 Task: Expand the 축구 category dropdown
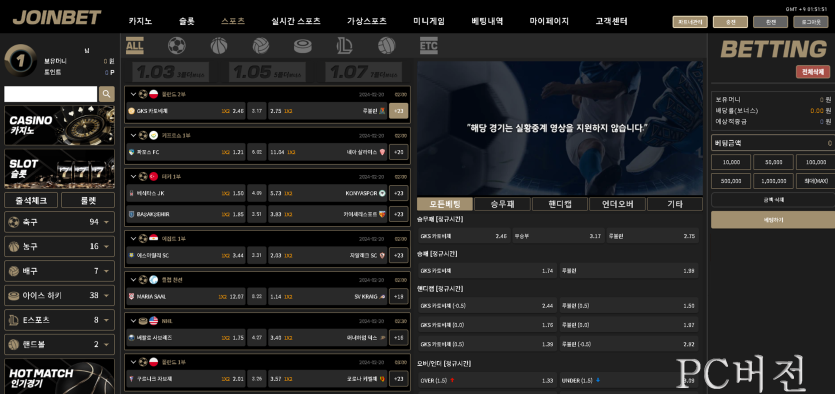(x=107, y=222)
